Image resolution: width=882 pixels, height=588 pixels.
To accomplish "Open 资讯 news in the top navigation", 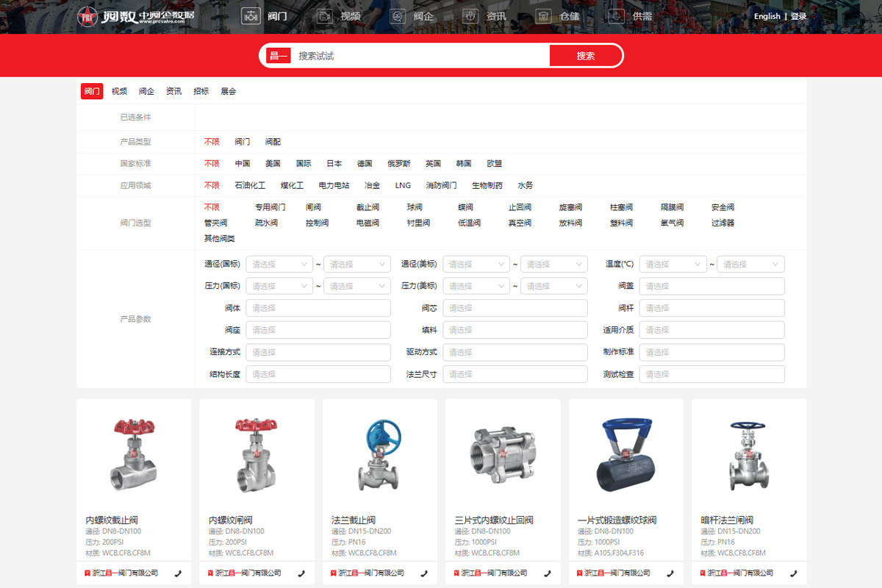I will pyautogui.click(x=484, y=16).
